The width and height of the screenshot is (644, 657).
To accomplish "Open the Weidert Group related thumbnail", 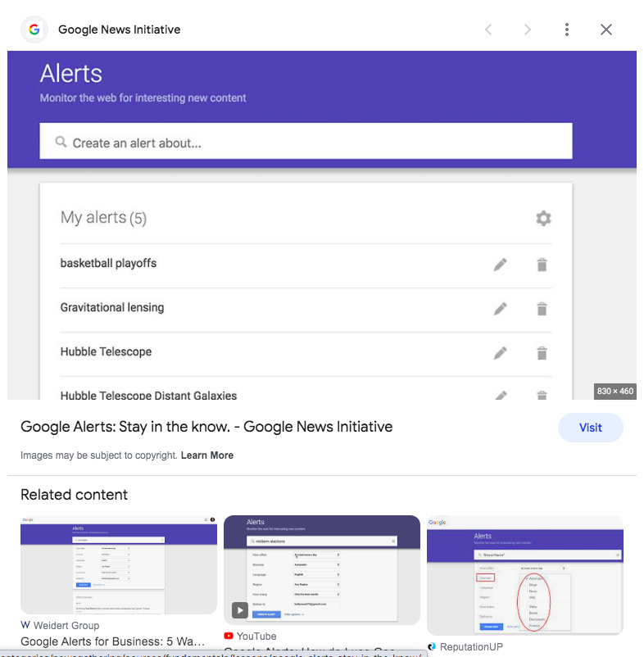I will click(x=119, y=564).
